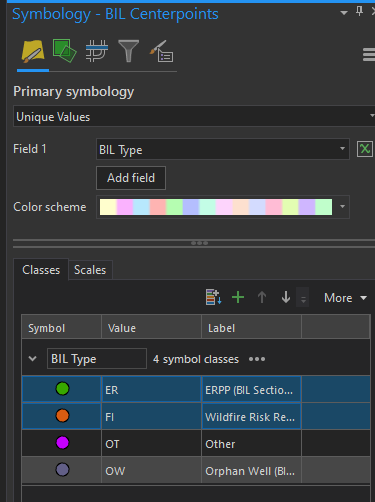Click the Label column header
Viewport: 375px width, 502px height.
251,328
